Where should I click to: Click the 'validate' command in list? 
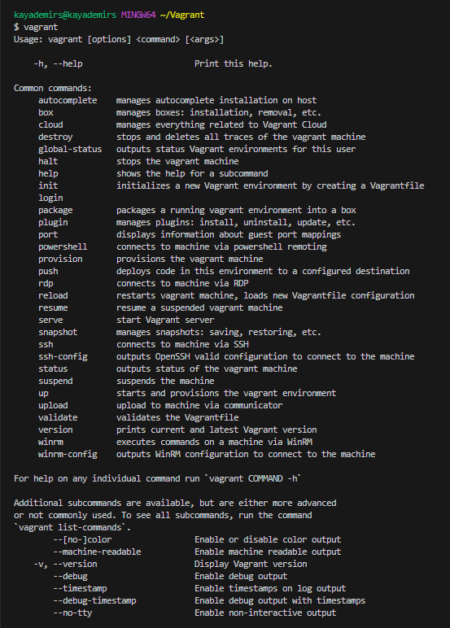[58, 418]
